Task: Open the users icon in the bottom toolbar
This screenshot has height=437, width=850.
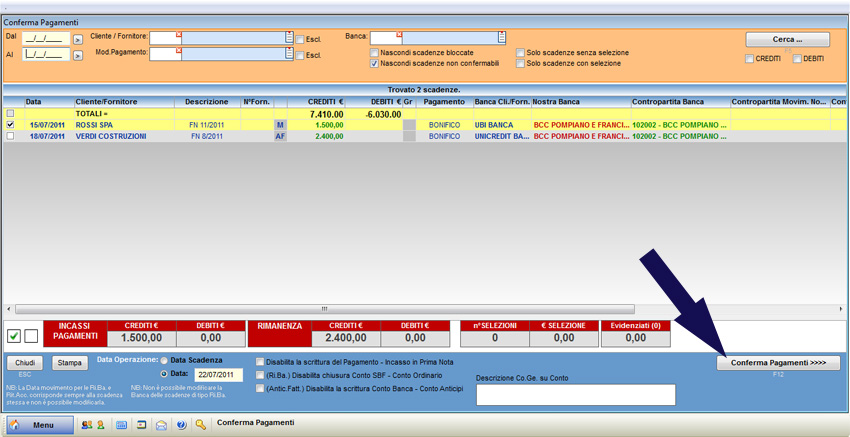Action: [x=87, y=425]
